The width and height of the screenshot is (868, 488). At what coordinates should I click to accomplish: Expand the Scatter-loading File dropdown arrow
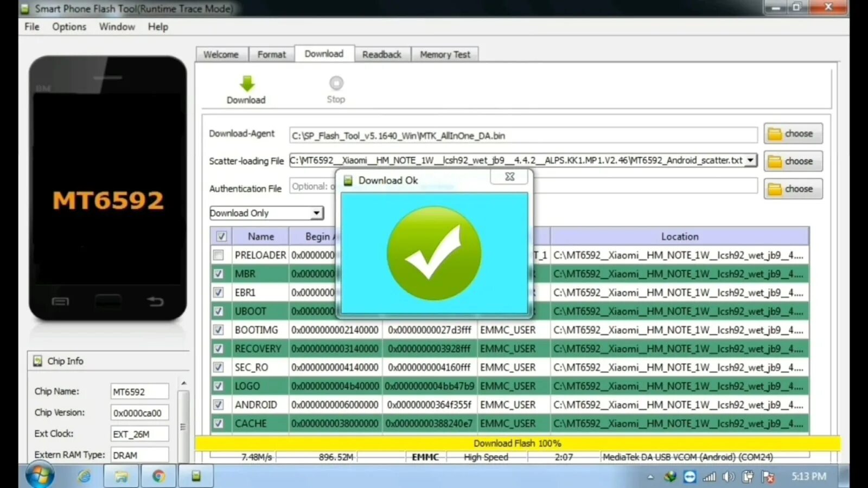click(x=750, y=160)
